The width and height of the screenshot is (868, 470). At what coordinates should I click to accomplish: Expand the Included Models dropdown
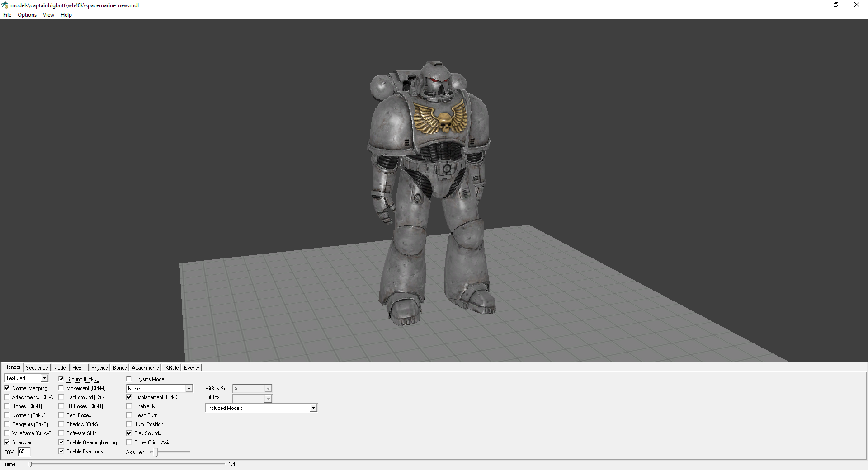[261, 408]
